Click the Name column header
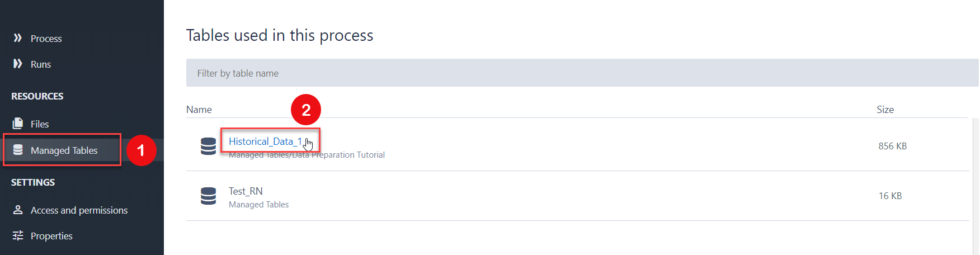Image resolution: width=980 pixels, height=255 pixels. point(199,110)
